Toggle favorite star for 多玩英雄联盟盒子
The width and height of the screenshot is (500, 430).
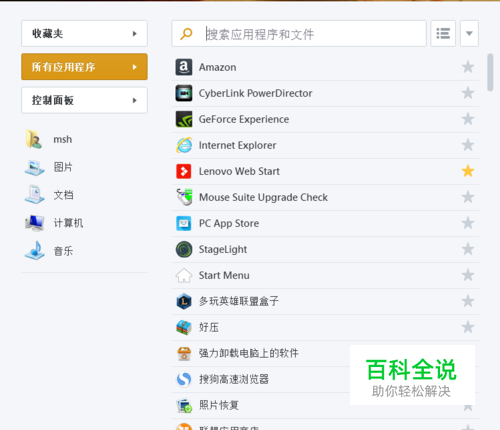click(468, 301)
